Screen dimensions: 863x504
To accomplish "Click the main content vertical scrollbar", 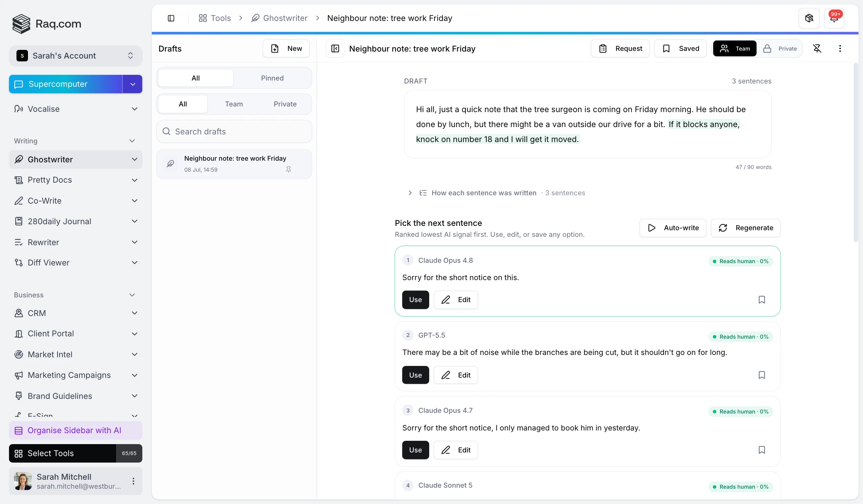I will pos(855,153).
